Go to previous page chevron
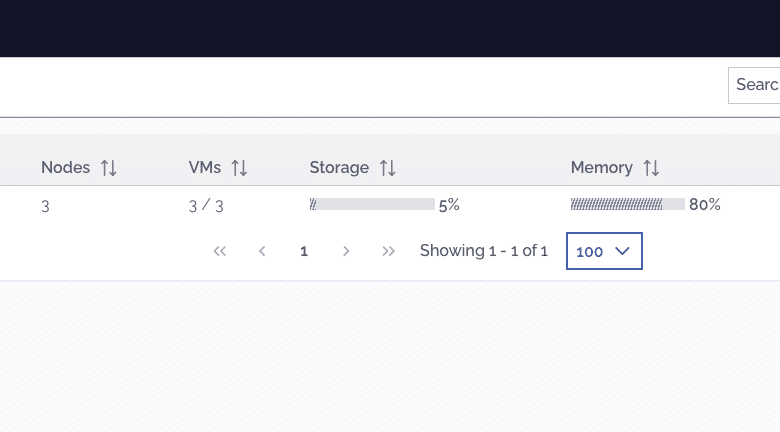The width and height of the screenshot is (780, 432). [262, 251]
